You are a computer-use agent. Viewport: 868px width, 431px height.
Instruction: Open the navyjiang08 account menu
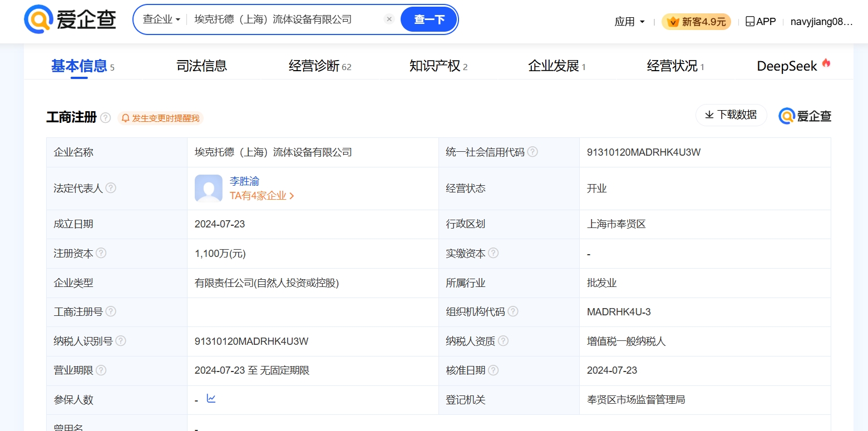pos(821,22)
